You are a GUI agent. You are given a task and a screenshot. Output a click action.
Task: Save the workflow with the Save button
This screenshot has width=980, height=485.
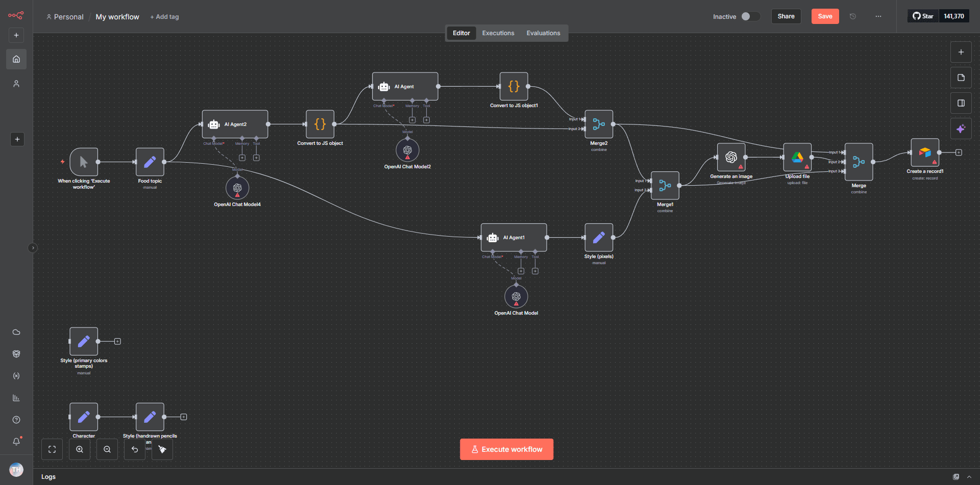[825, 16]
